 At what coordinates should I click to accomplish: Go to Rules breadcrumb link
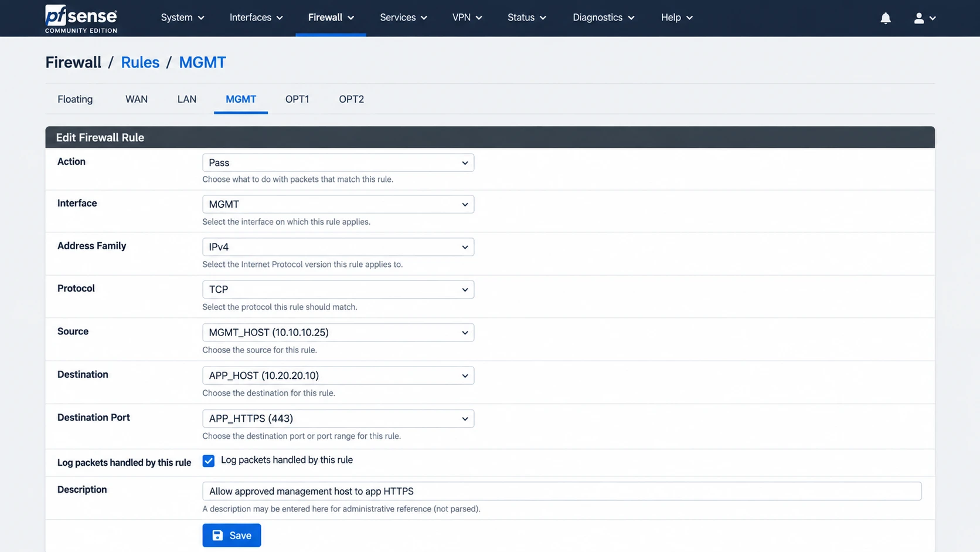click(x=140, y=62)
